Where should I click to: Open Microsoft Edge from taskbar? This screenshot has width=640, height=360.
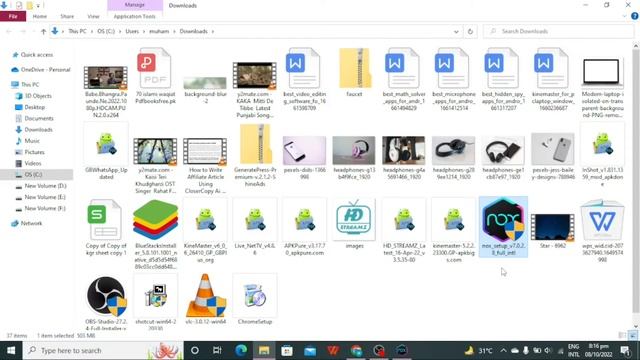point(241,351)
